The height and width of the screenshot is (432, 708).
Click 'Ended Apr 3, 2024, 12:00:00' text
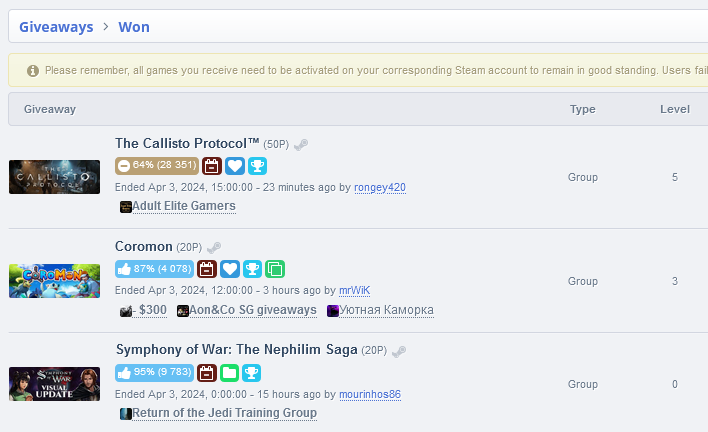(184, 290)
